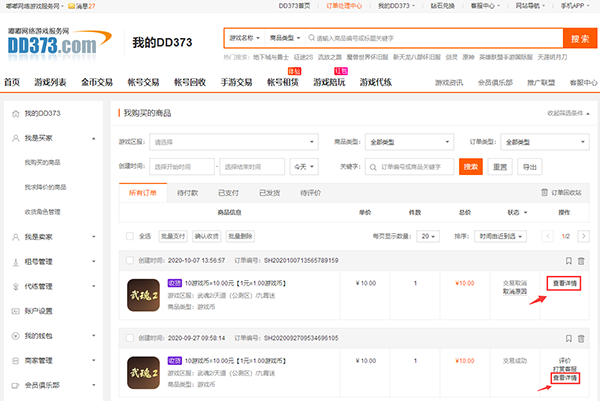This screenshot has height=401, width=600.
Task: Tick the checkbox for order dated 2020-10-07
Action: point(130,260)
